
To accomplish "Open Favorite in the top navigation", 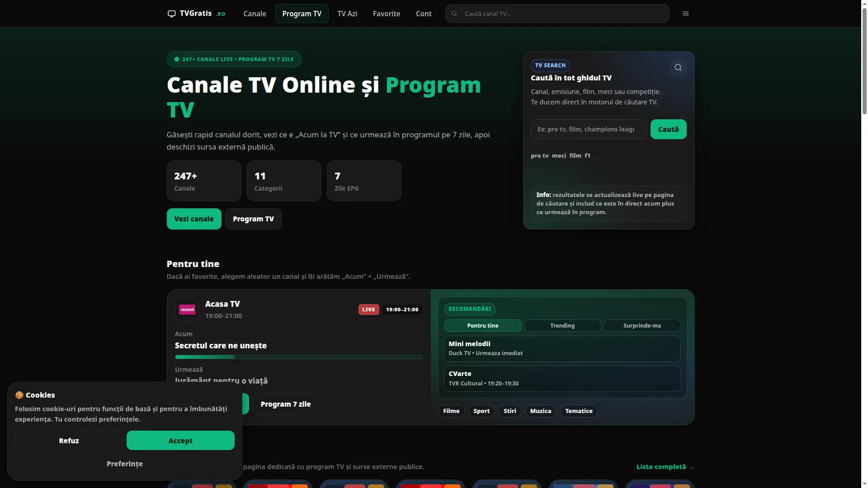I will (387, 14).
